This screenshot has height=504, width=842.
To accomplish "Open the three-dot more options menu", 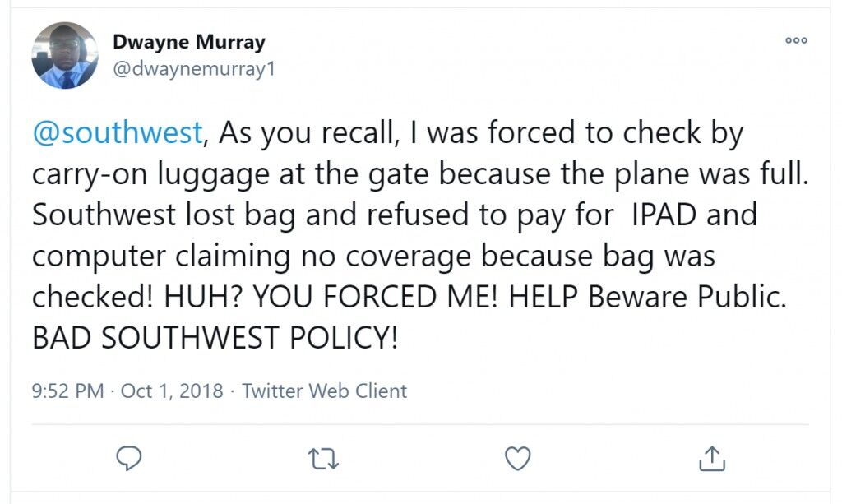I will [796, 40].
